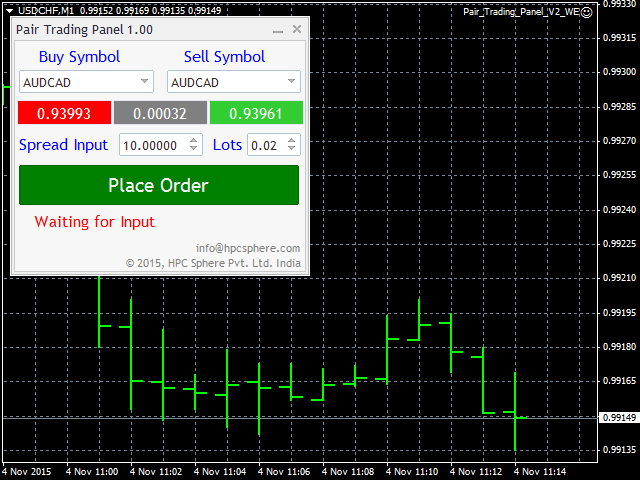Minimize the Pair Trading Panel
The image size is (640, 480).
coord(278,30)
